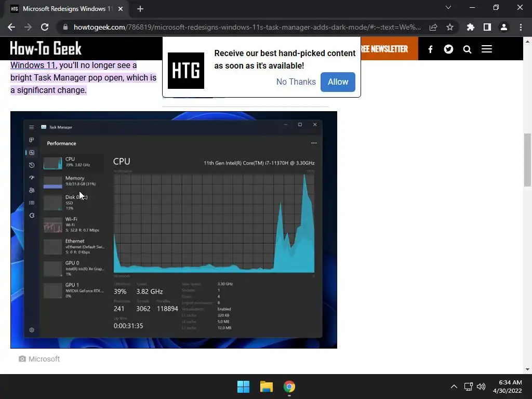Decline notifications with No Thanks
532x399 pixels.
click(x=296, y=82)
